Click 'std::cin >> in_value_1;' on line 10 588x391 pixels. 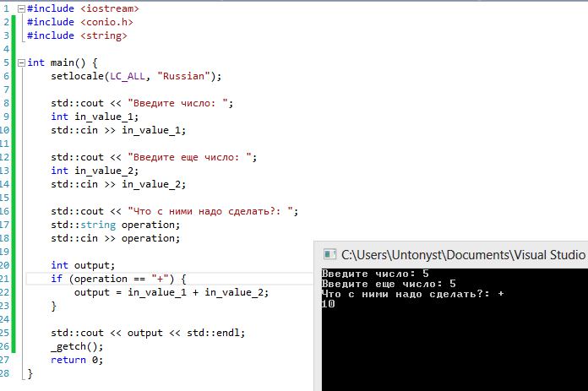click(118, 130)
